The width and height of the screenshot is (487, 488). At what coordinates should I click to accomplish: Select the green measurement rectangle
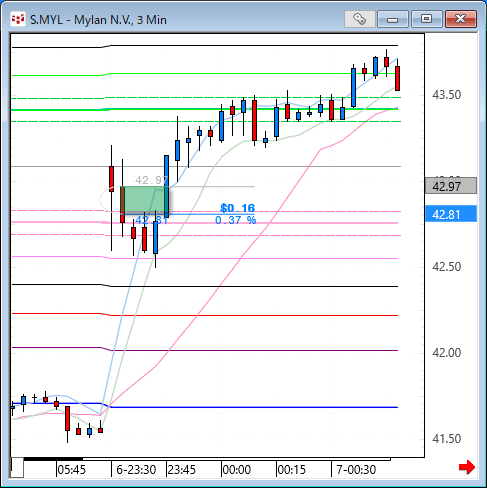pos(144,200)
